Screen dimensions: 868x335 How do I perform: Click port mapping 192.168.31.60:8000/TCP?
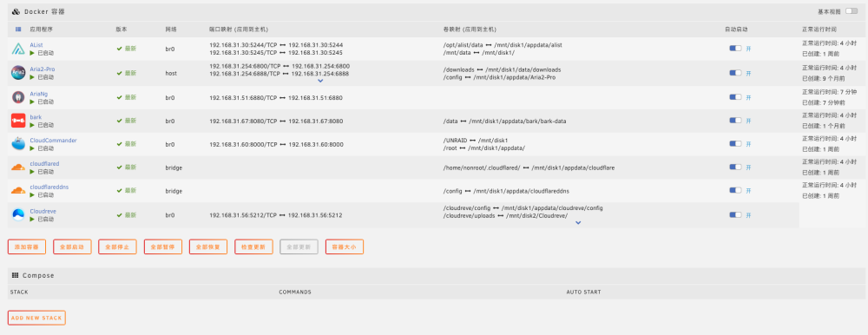coord(243,144)
